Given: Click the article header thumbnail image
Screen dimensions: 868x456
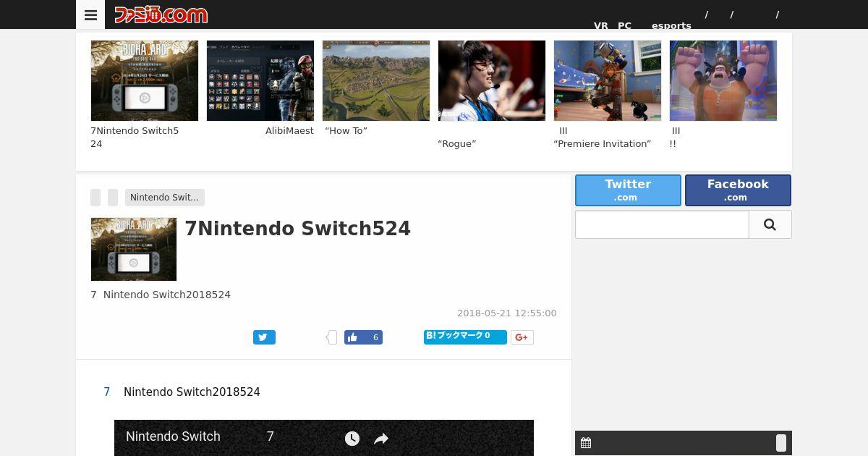Looking at the screenshot, I should (x=134, y=249).
